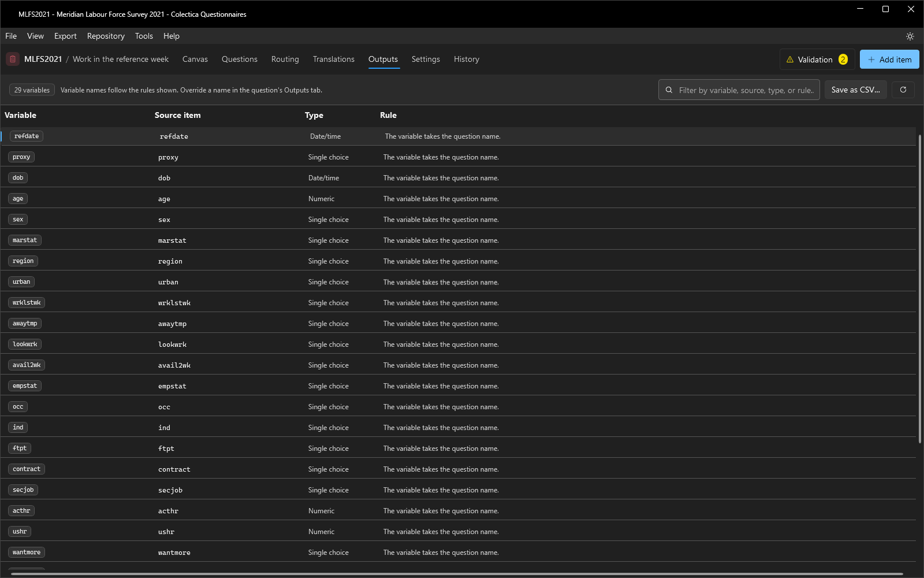Switch to the Canvas tab
The width and height of the screenshot is (924, 578).
click(x=195, y=59)
